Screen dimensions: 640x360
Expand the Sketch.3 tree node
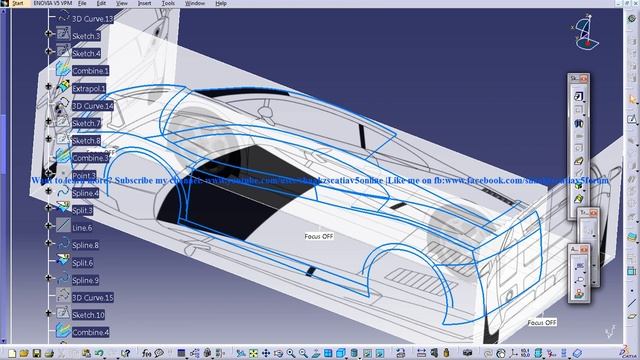click(x=49, y=34)
